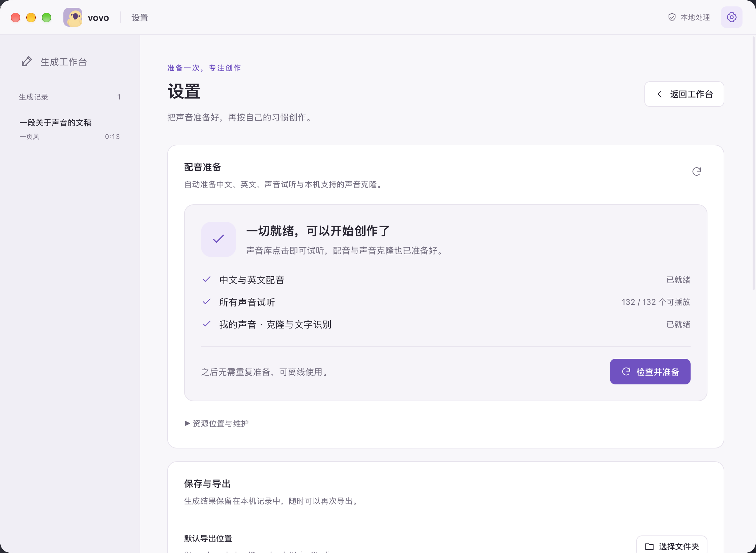
Task: Click the 0:13 duration of the record
Action: [112, 137]
